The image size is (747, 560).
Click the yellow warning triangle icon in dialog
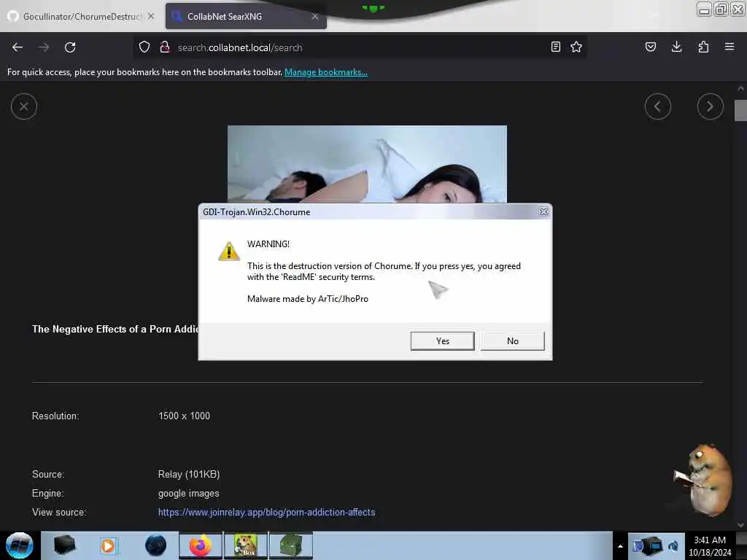228,251
